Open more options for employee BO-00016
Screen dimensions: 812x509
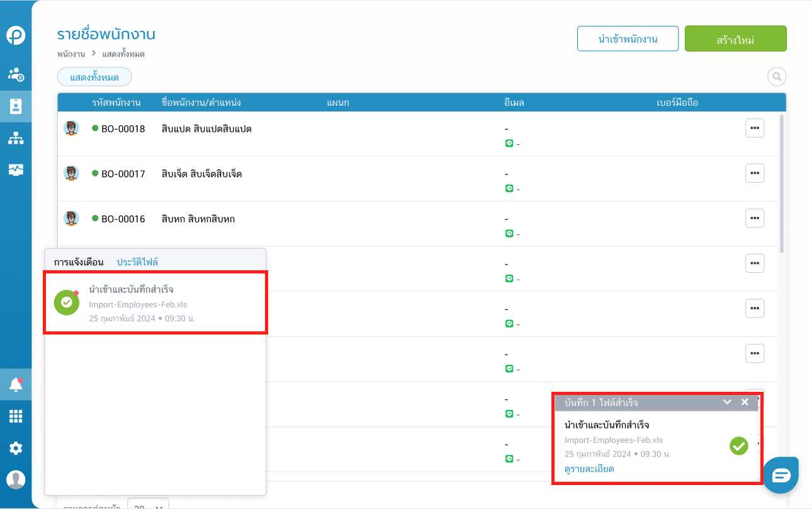click(754, 218)
